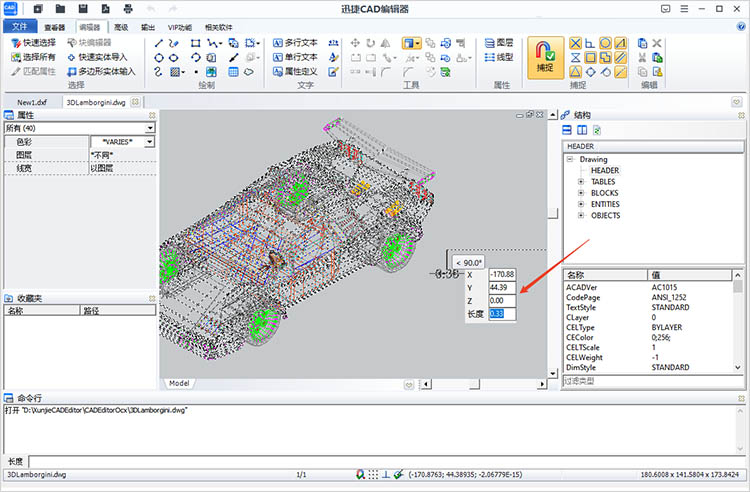Toggle the hourglass snap option
Screen dimensions: 750x492
[575, 58]
